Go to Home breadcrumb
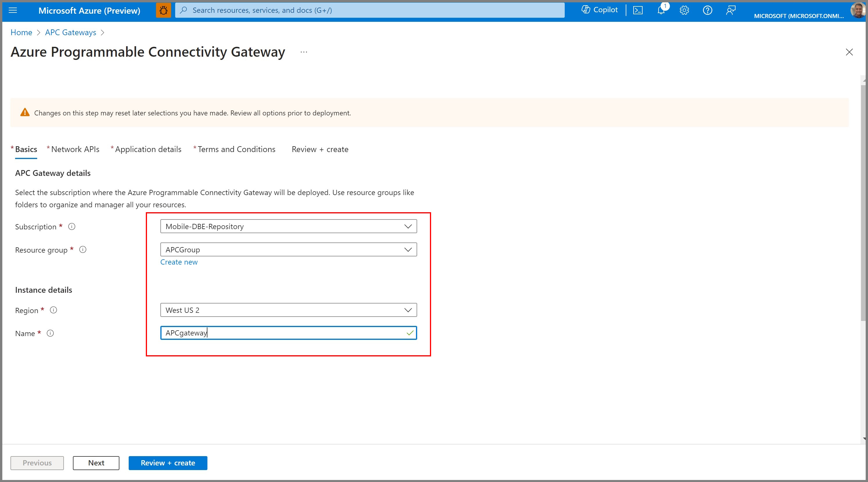This screenshot has height=482, width=868. click(21, 32)
